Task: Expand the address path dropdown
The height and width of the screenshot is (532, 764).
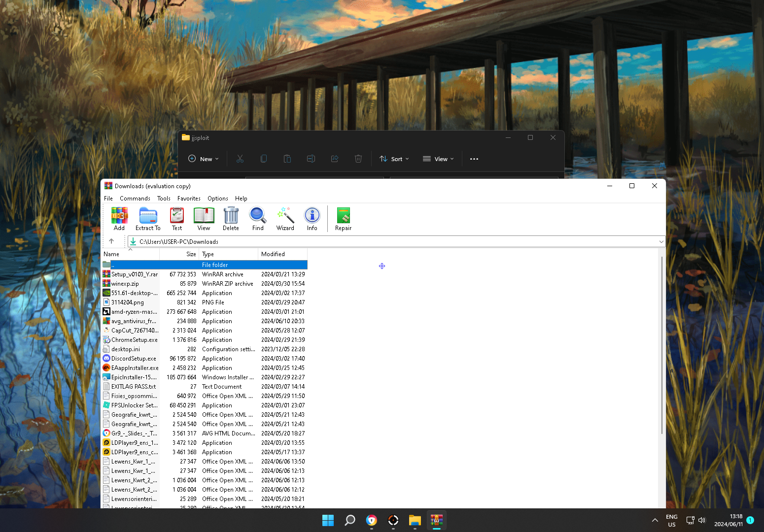Action: [x=661, y=241]
